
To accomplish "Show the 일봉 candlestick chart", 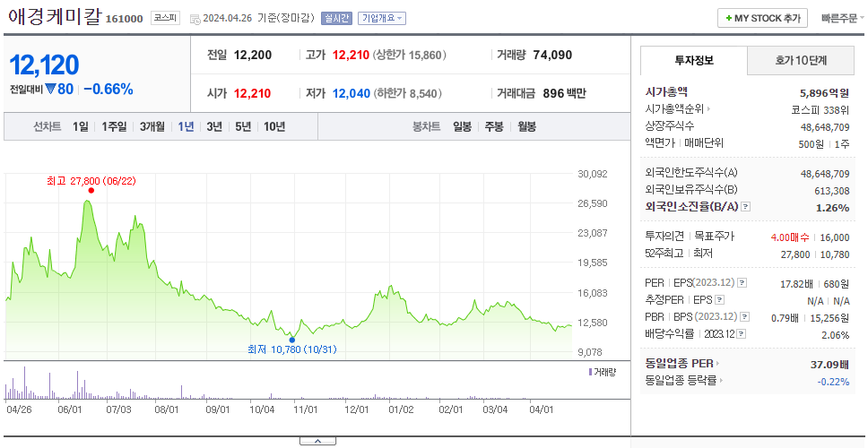I will tap(462, 126).
